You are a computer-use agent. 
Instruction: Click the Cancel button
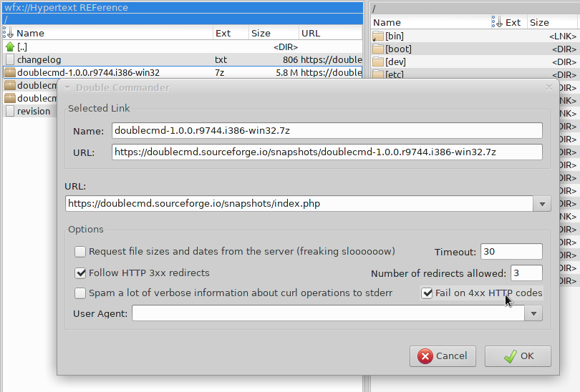coord(443,356)
